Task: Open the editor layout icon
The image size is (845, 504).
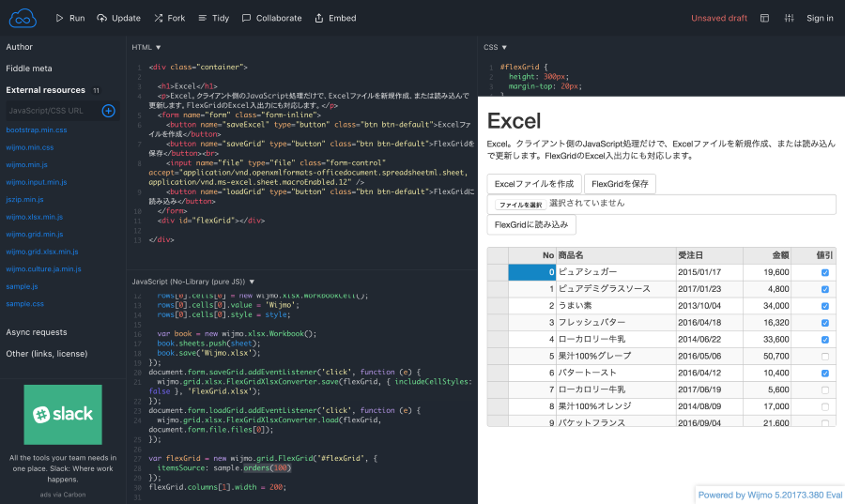Action: click(764, 19)
